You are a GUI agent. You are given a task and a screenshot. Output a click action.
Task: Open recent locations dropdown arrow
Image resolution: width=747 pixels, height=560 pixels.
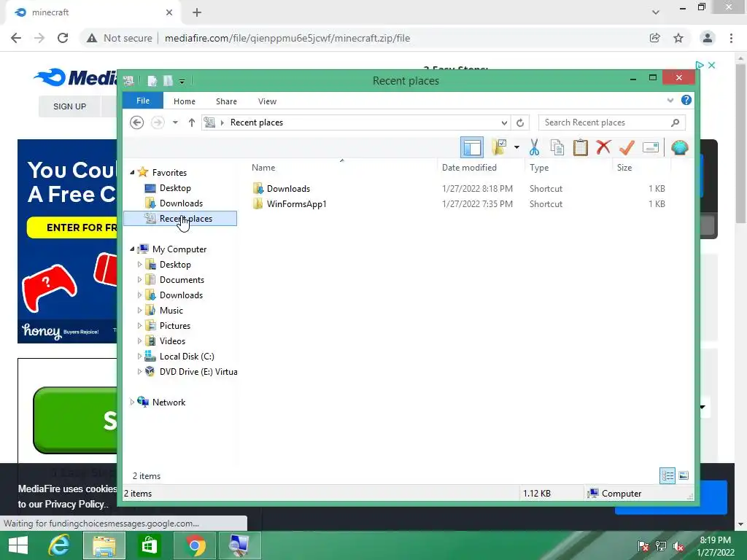coord(175,122)
